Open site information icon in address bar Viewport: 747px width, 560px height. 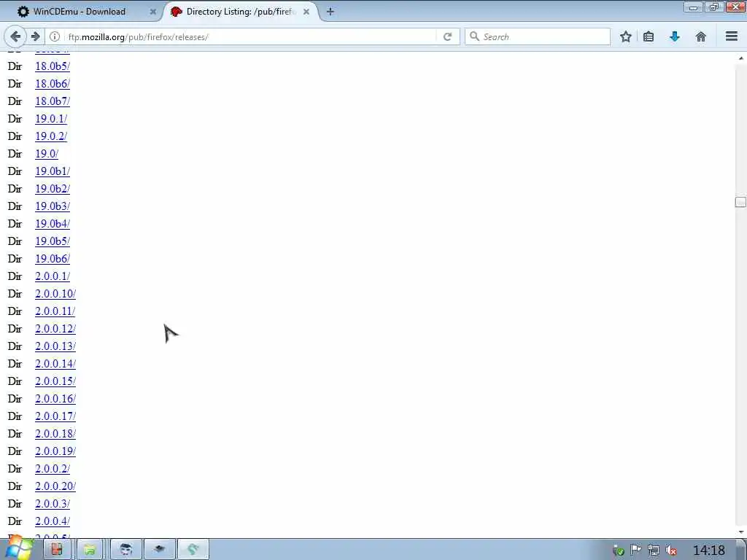[x=55, y=36]
